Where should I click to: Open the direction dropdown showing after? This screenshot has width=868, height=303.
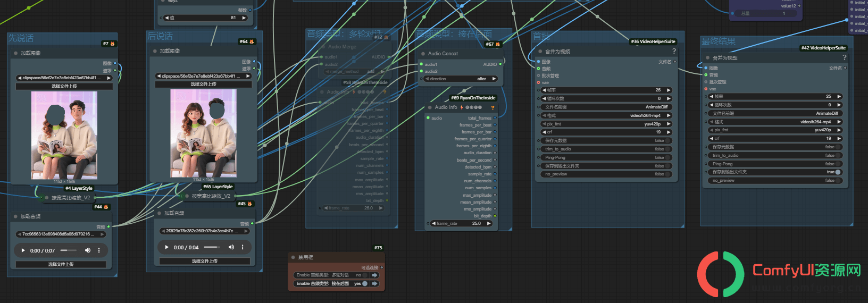pyautogui.click(x=461, y=79)
